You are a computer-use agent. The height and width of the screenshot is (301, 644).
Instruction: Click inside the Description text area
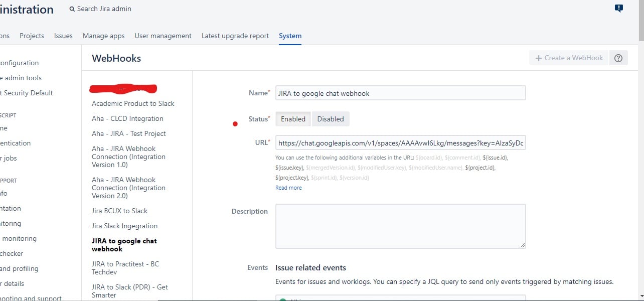(x=400, y=226)
